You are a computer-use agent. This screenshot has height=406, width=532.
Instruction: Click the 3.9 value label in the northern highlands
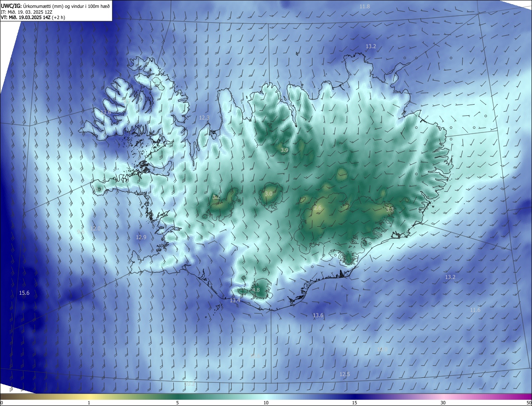[284, 150]
